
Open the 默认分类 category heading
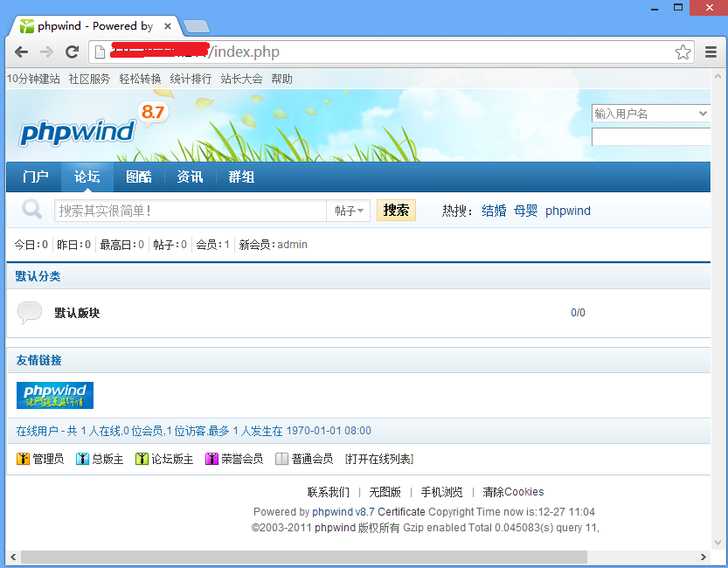point(38,276)
